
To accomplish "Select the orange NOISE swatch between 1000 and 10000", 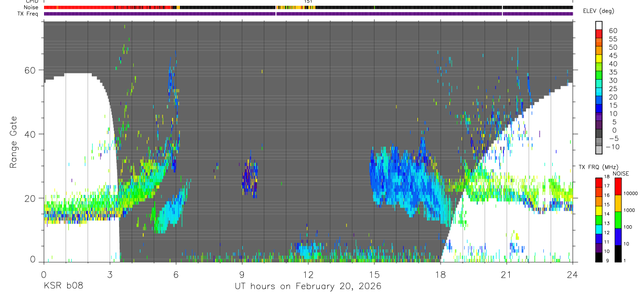I will pyautogui.click(x=618, y=203).
